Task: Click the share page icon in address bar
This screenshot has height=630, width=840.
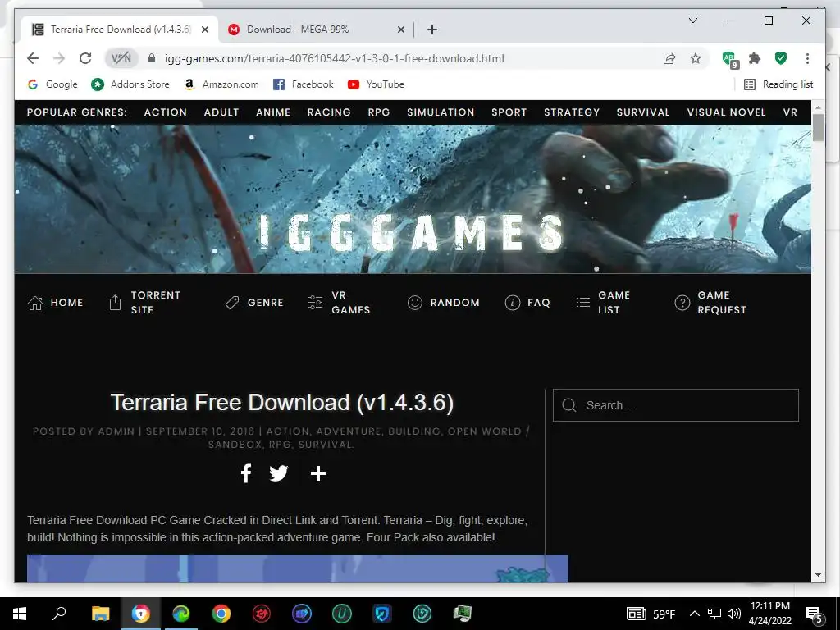Action: (669, 58)
